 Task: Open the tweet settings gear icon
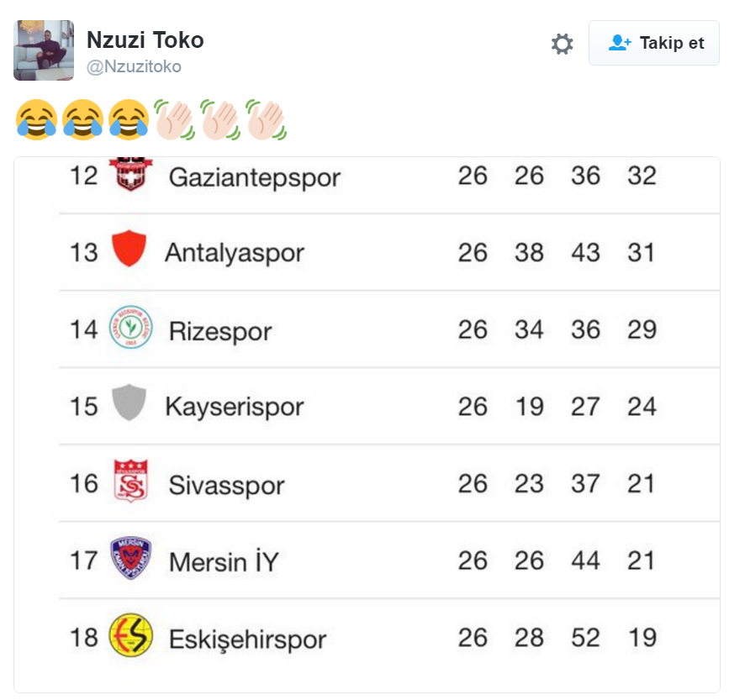point(562,44)
